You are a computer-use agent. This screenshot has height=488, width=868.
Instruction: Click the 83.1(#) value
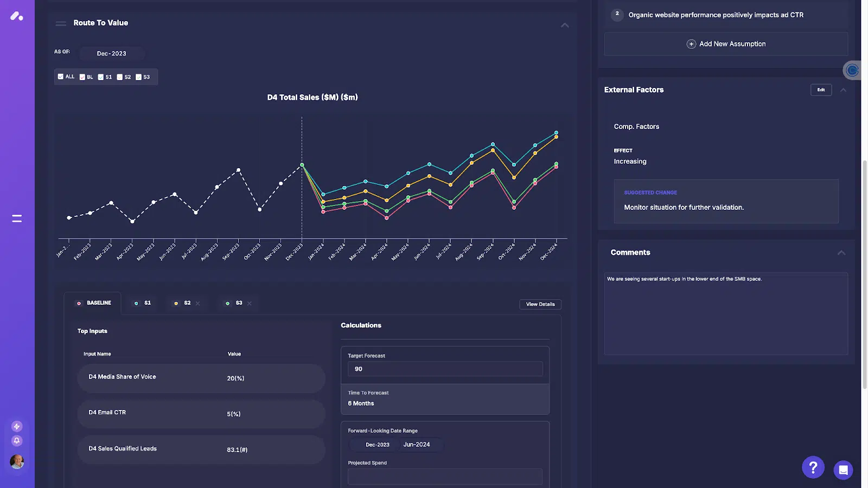[237, 450]
